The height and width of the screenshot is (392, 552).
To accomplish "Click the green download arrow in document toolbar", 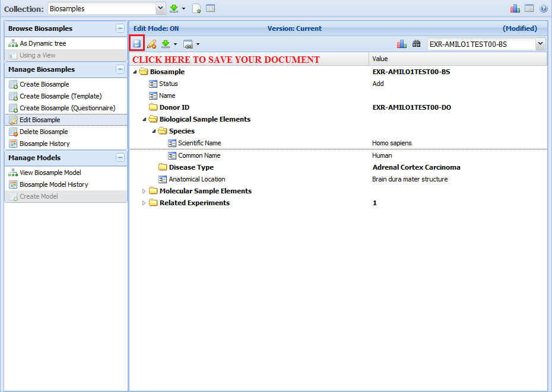I will pos(166,44).
